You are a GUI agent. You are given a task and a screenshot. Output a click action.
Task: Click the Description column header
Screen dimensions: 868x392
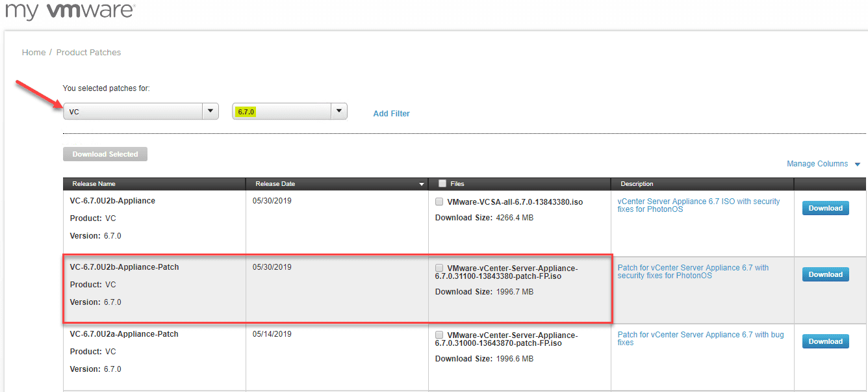point(702,184)
